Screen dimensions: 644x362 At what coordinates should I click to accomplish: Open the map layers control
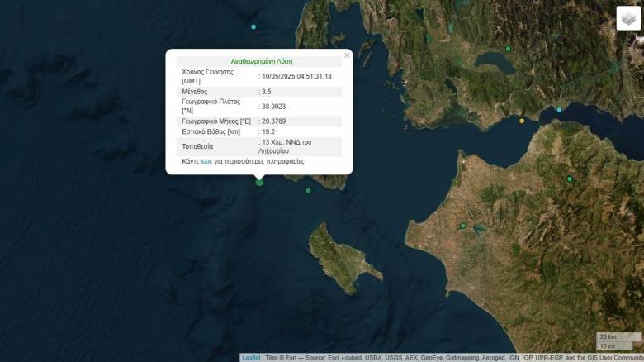[x=628, y=18]
